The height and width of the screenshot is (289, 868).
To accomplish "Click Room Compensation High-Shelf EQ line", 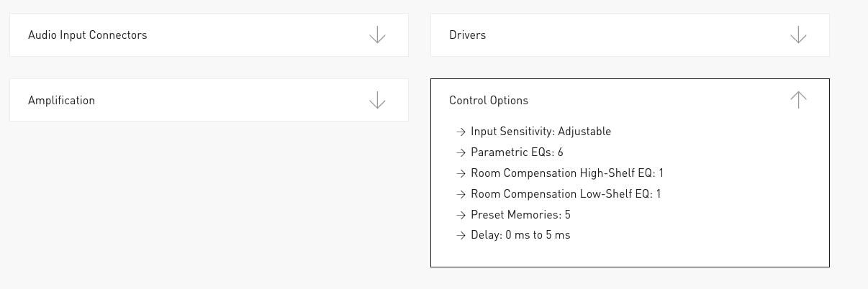I will tap(567, 173).
